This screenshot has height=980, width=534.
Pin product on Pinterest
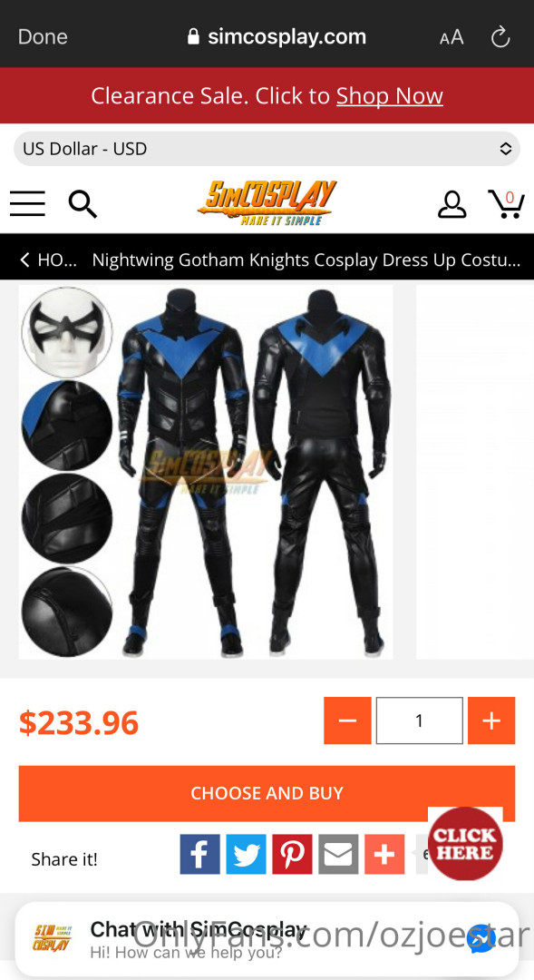(x=292, y=854)
